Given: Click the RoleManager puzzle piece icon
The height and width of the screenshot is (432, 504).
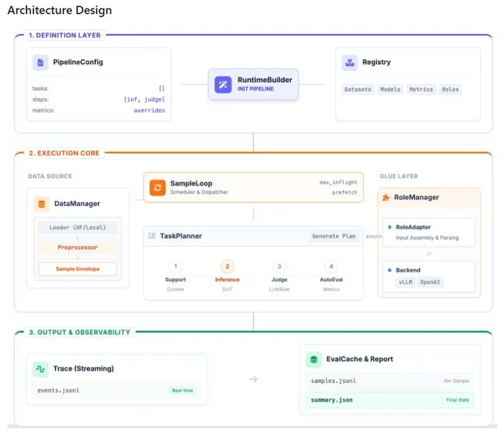Looking at the screenshot, I should pos(387,197).
